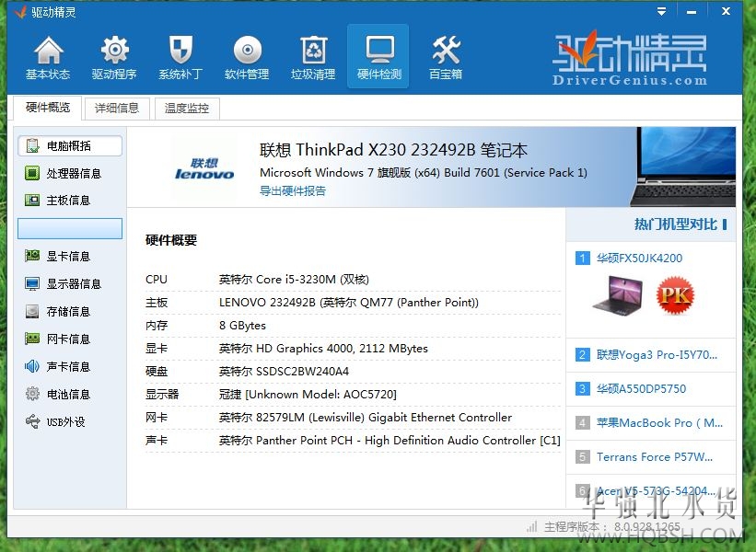Minimize the 驱动精灵 window

[692, 11]
